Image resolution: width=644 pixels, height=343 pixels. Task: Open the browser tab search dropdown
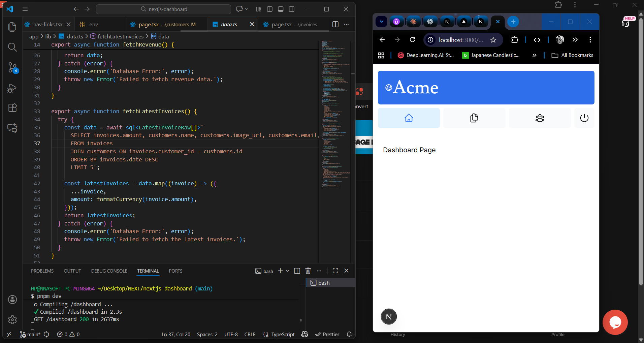tap(381, 22)
